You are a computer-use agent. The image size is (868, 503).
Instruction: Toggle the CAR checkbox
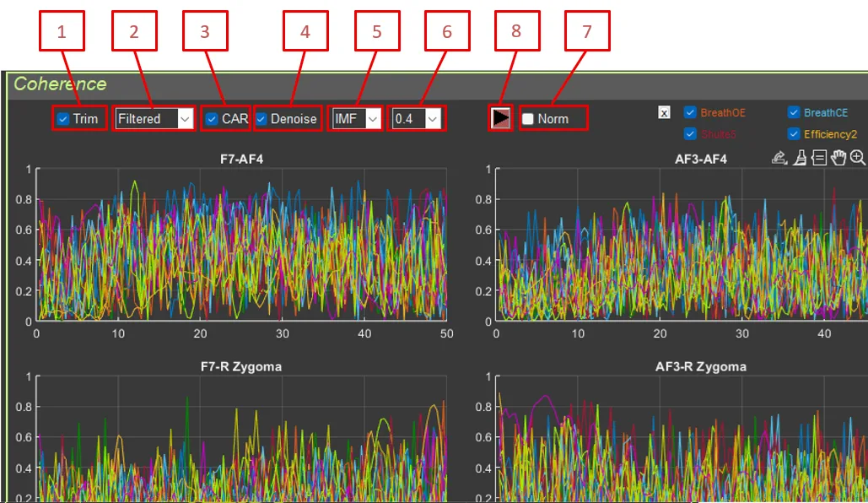pyautogui.click(x=212, y=119)
